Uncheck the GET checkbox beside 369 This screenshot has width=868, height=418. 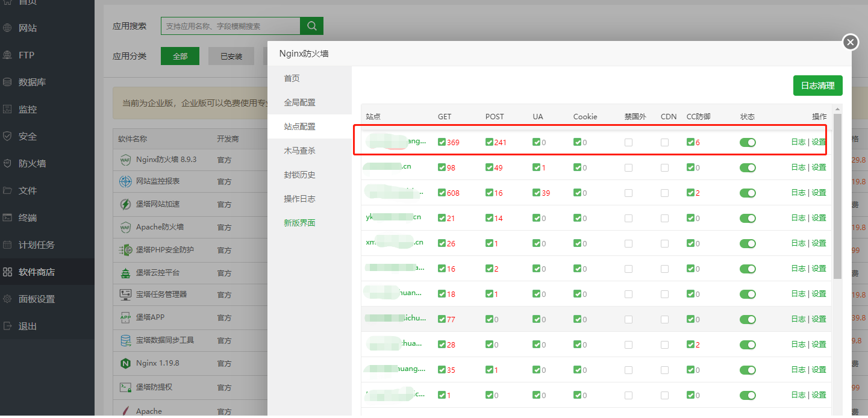click(x=442, y=142)
